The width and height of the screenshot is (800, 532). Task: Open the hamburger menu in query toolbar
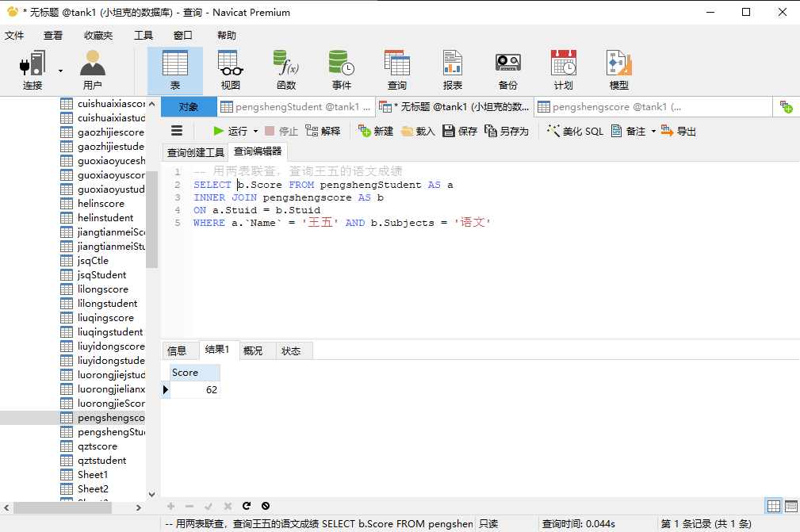[x=177, y=131]
